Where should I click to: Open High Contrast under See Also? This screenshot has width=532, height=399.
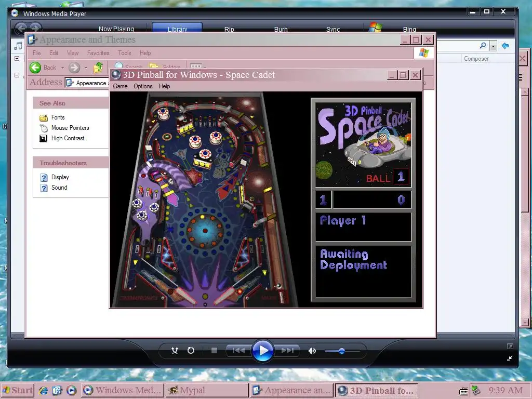[x=68, y=138]
